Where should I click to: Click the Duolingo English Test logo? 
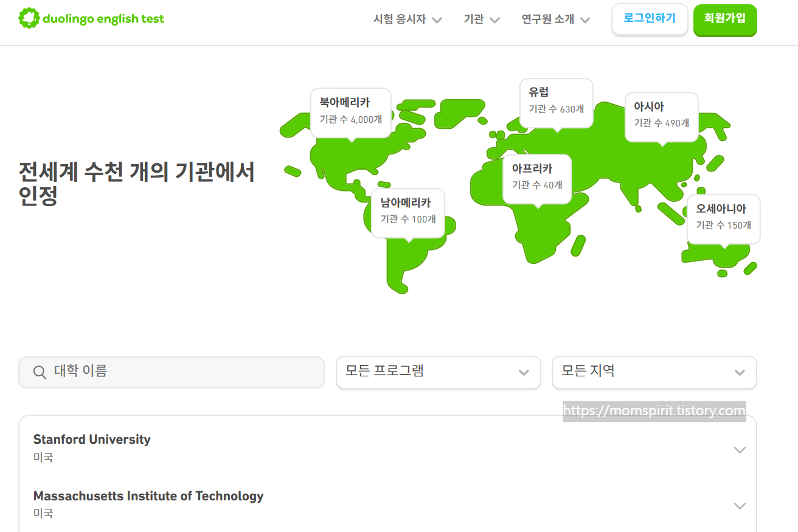click(x=91, y=18)
